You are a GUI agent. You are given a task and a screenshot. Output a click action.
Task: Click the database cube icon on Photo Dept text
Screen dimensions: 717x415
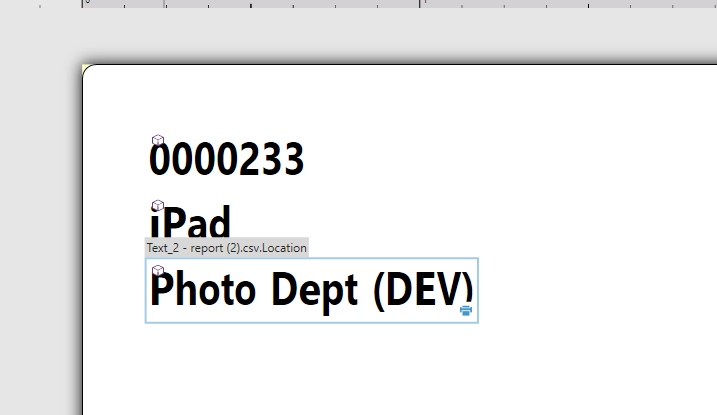pos(158,271)
